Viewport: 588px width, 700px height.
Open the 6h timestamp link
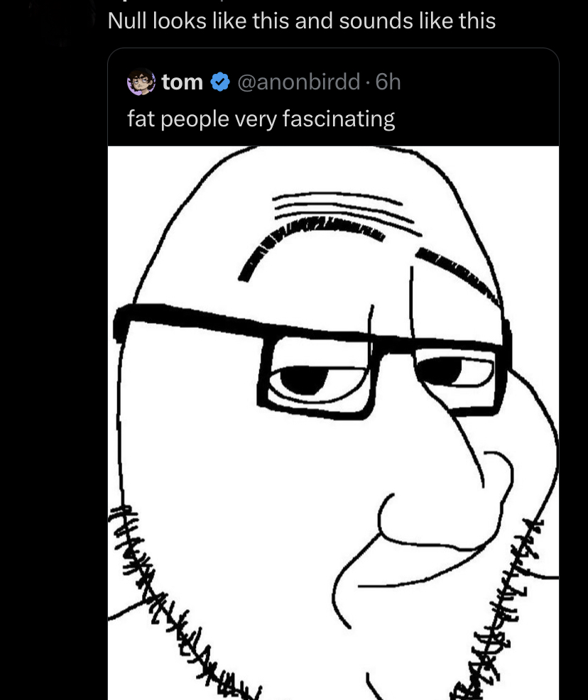coord(388,82)
